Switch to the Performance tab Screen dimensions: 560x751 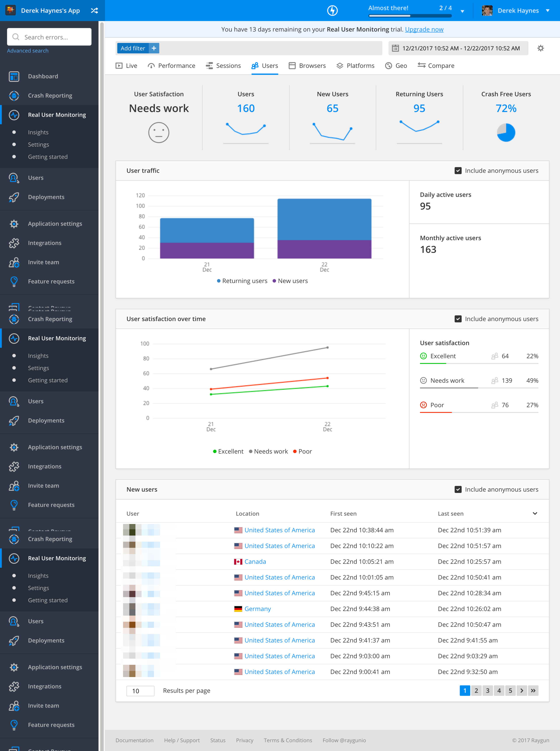pyautogui.click(x=171, y=66)
